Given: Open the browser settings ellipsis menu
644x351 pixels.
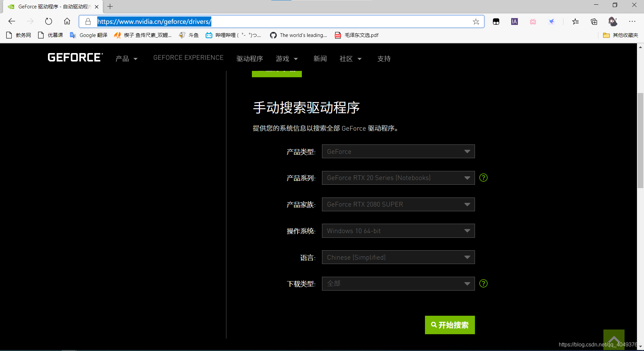Looking at the screenshot, I should click(x=632, y=22).
